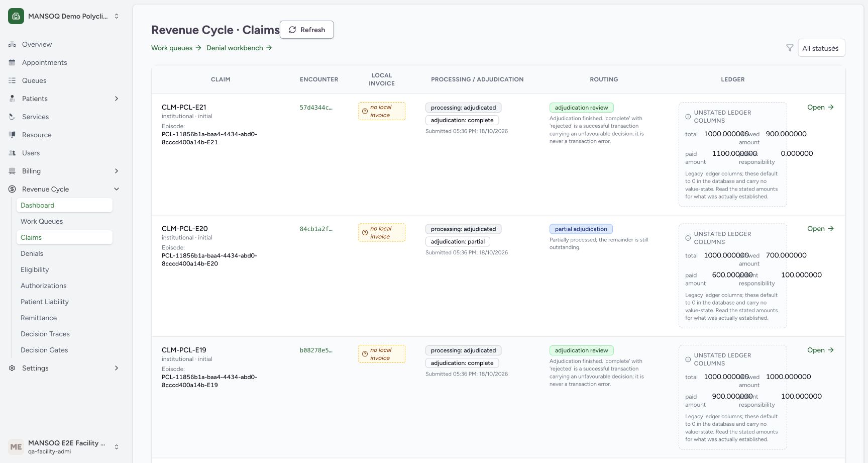Click question icon on CLM-PCL-E20 invoice badge

365,233
